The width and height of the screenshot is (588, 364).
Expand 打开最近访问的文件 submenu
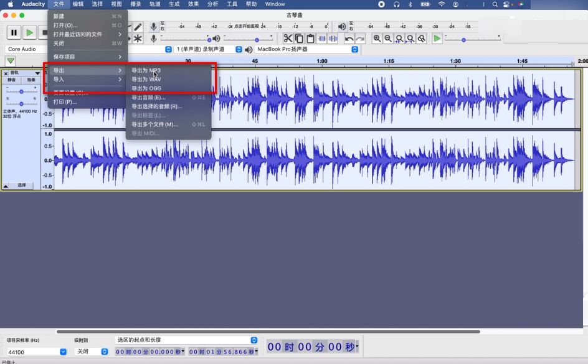88,34
